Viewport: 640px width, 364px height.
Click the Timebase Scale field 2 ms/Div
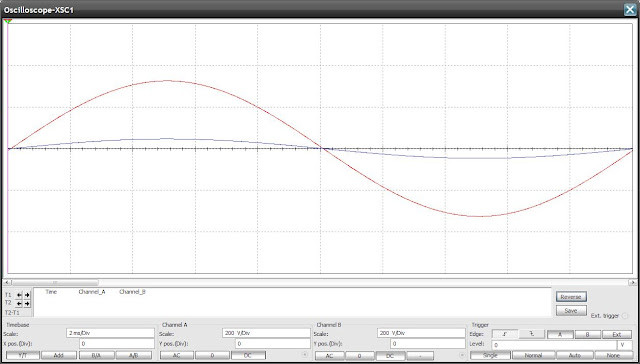110,333
